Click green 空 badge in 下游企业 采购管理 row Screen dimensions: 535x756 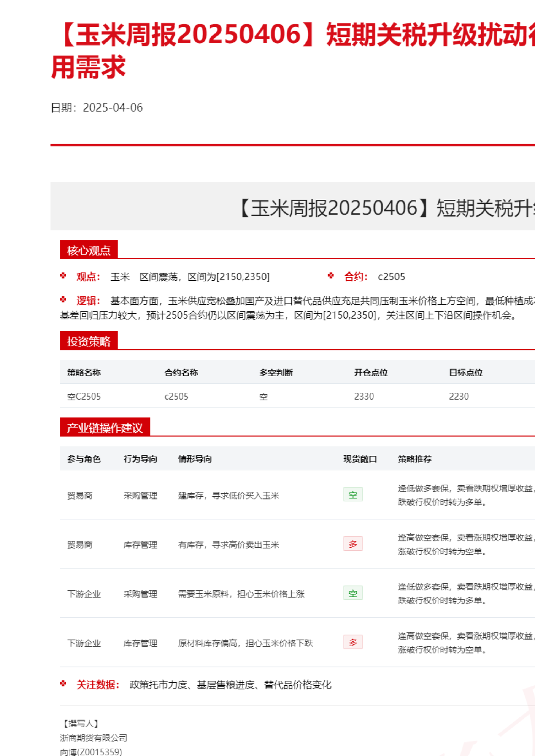[x=353, y=593]
